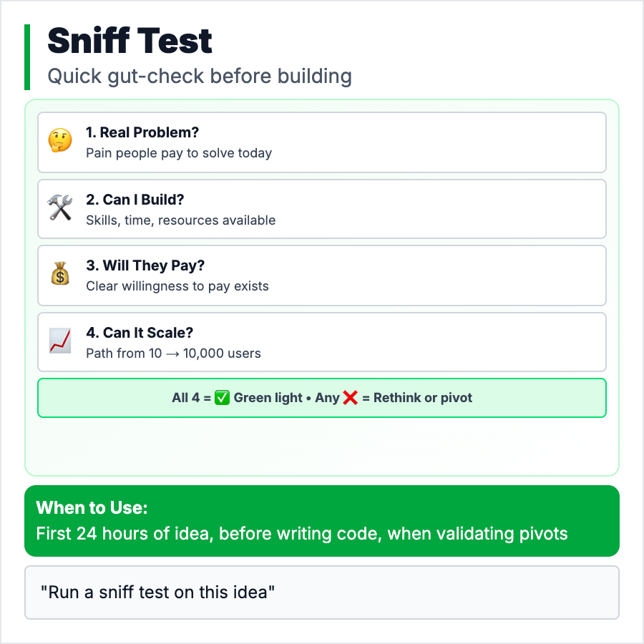The image size is (644, 644).
Task: Click the 'First 24 hours of idea' line
Action: tap(302, 534)
